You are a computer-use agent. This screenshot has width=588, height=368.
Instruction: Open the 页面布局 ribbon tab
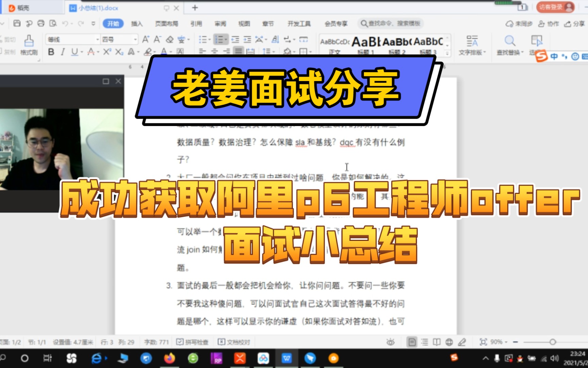click(x=167, y=24)
